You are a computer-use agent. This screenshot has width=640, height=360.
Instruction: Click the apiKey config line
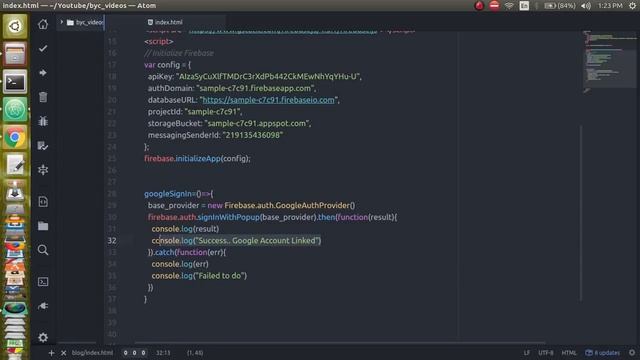click(x=255, y=76)
